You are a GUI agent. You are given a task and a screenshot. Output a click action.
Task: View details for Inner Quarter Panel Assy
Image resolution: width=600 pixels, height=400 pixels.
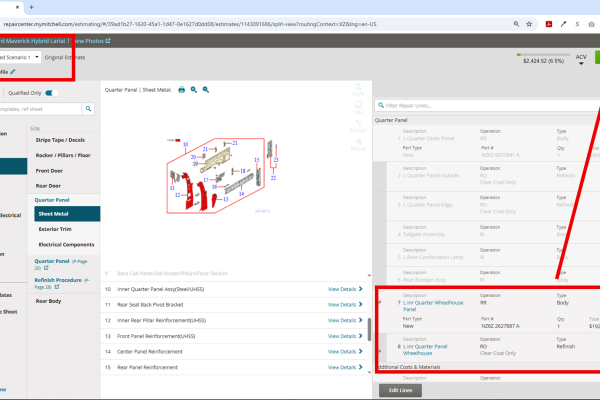[x=345, y=289]
